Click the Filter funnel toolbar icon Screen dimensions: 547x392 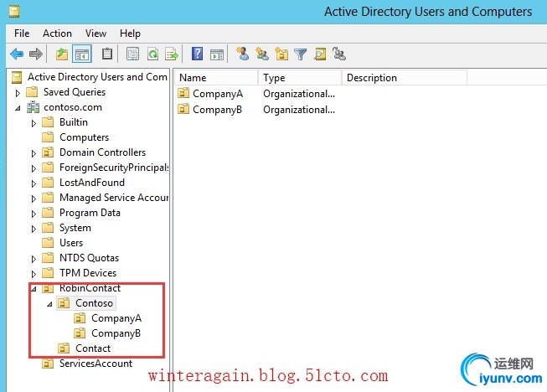tap(301, 54)
